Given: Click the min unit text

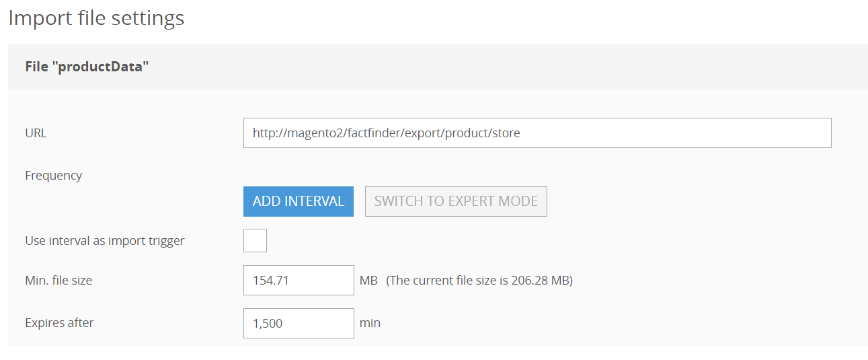Looking at the screenshot, I should 370,323.
